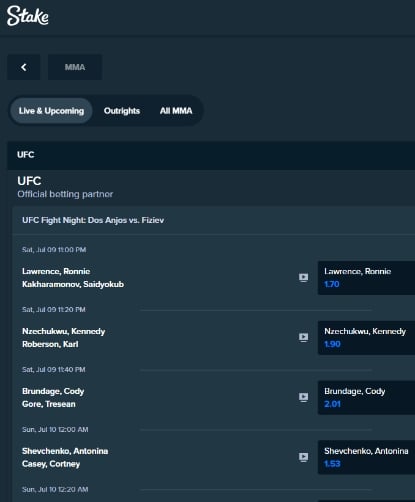Open the MMA breadcrumb button
The height and width of the screenshot is (502, 415).
pos(75,67)
